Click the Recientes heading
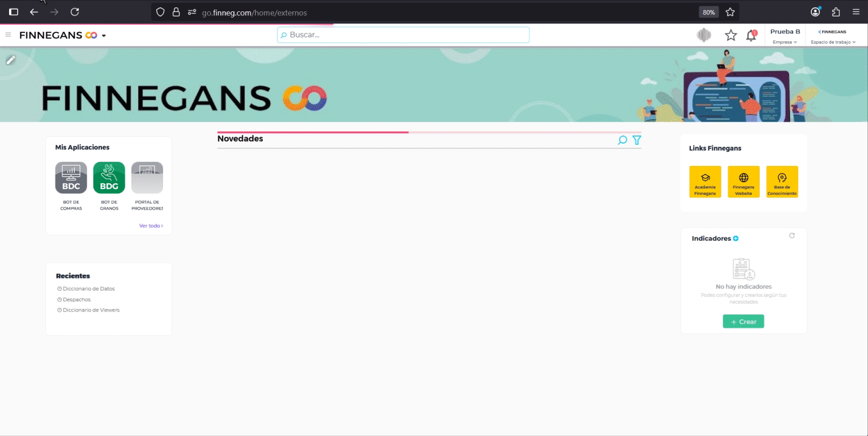This screenshot has width=868, height=436. pyautogui.click(x=73, y=276)
